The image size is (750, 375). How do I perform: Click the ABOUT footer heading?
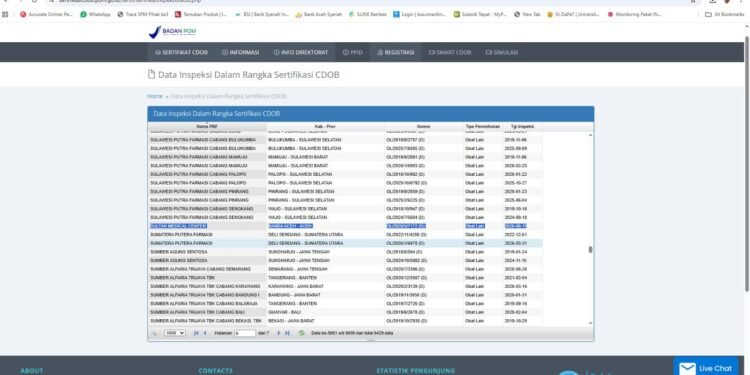[32, 371]
